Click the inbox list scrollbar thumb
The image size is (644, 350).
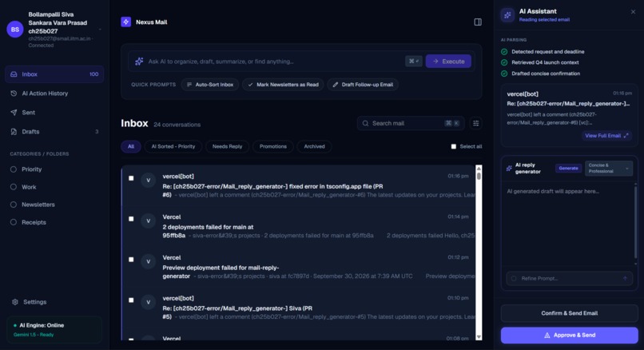click(479, 176)
